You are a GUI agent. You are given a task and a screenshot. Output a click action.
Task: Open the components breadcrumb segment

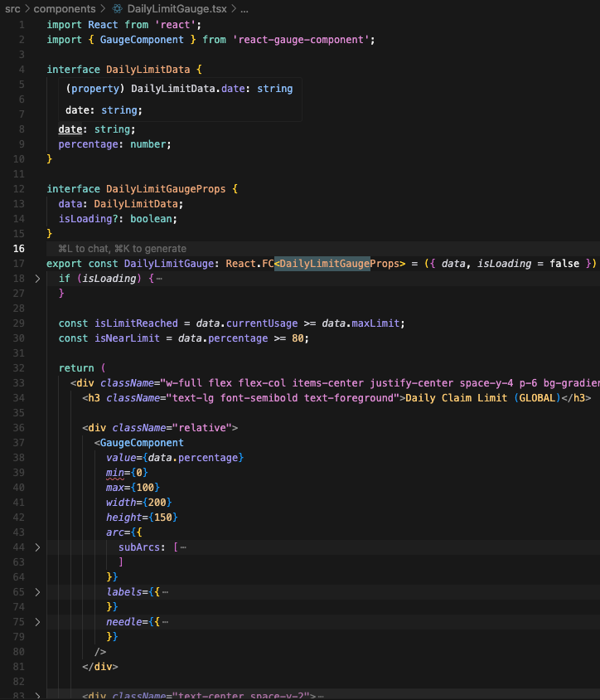pyautogui.click(x=64, y=8)
